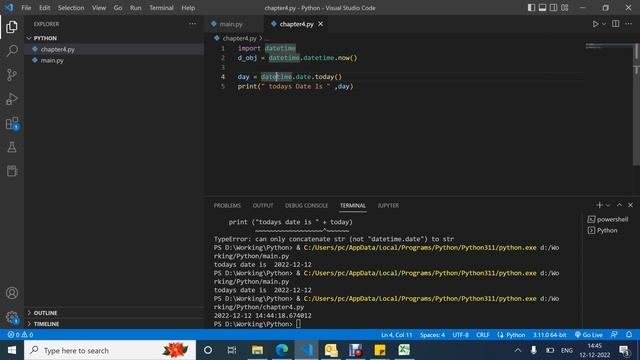Toggle secondary side bar layout icon
The width and height of the screenshot is (640, 360).
pos(553,8)
